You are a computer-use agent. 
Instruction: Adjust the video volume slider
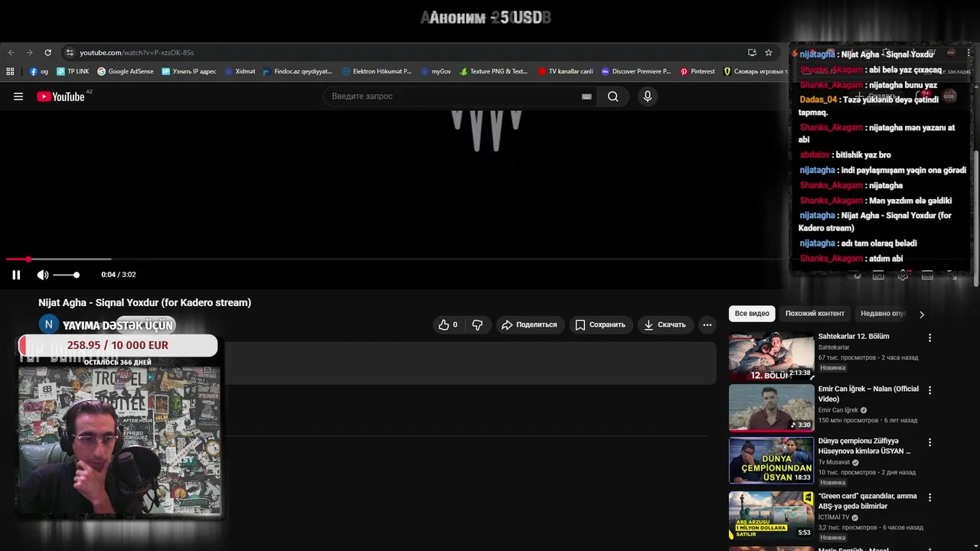66,275
